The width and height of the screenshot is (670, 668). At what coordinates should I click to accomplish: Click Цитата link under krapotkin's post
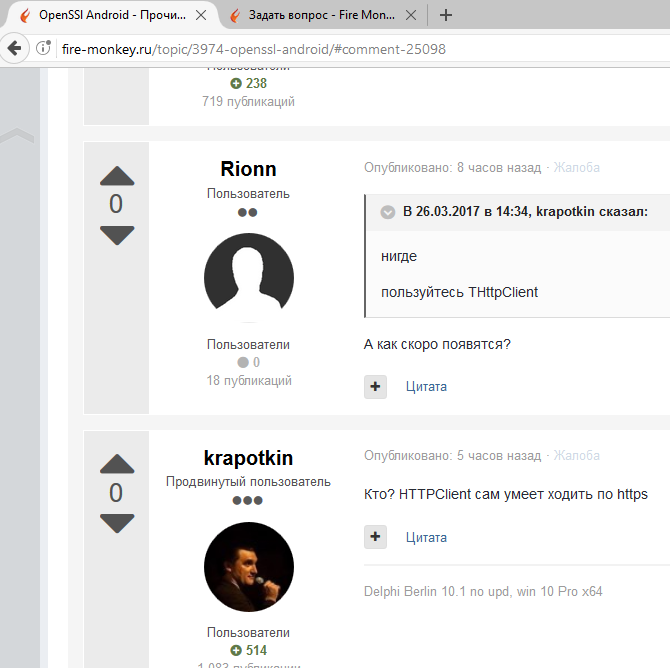426,537
